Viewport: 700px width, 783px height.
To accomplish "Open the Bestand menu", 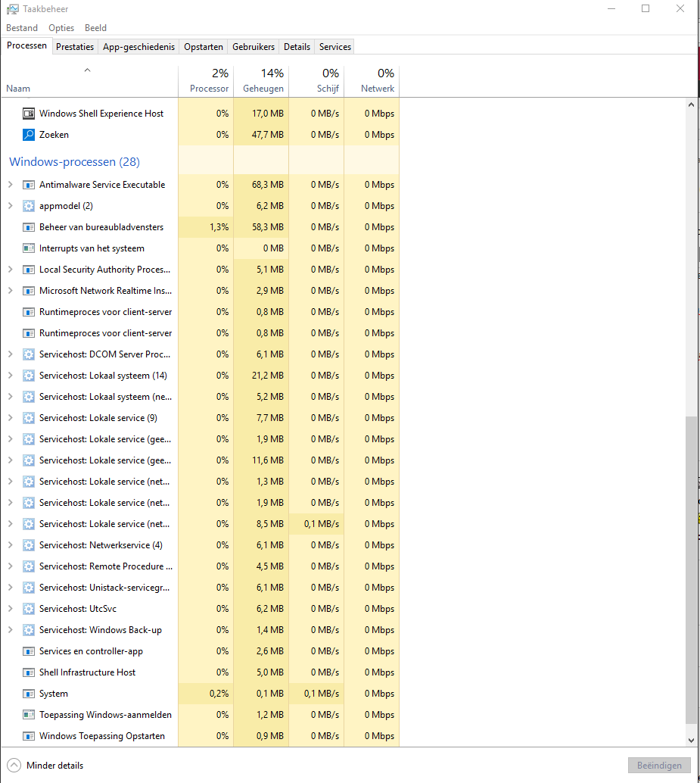I will pyautogui.click(x=22, y=28).
